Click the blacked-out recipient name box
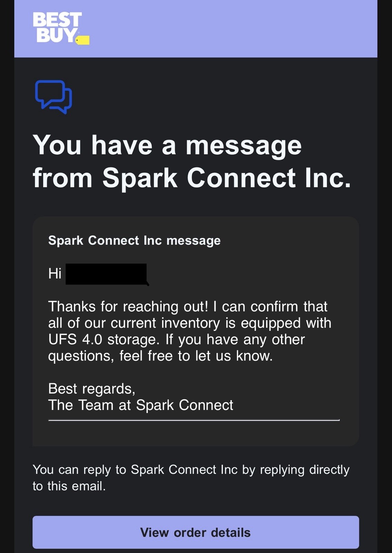The width and height of the screenshot is (392, 553). [106, 274]
